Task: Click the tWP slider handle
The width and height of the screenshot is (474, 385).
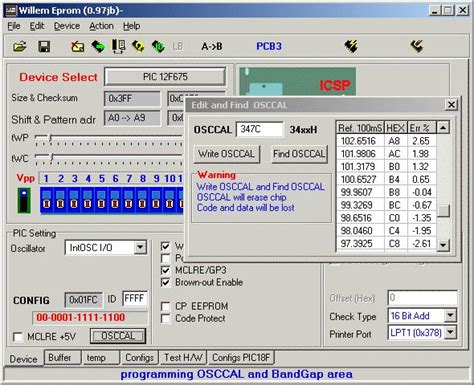Action: (50, 137)
